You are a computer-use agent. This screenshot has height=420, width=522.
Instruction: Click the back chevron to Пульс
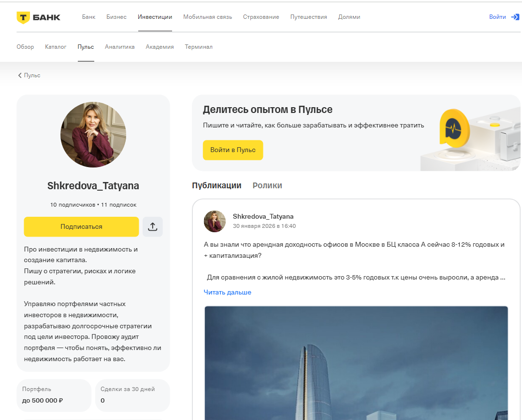tap(20, 75)
